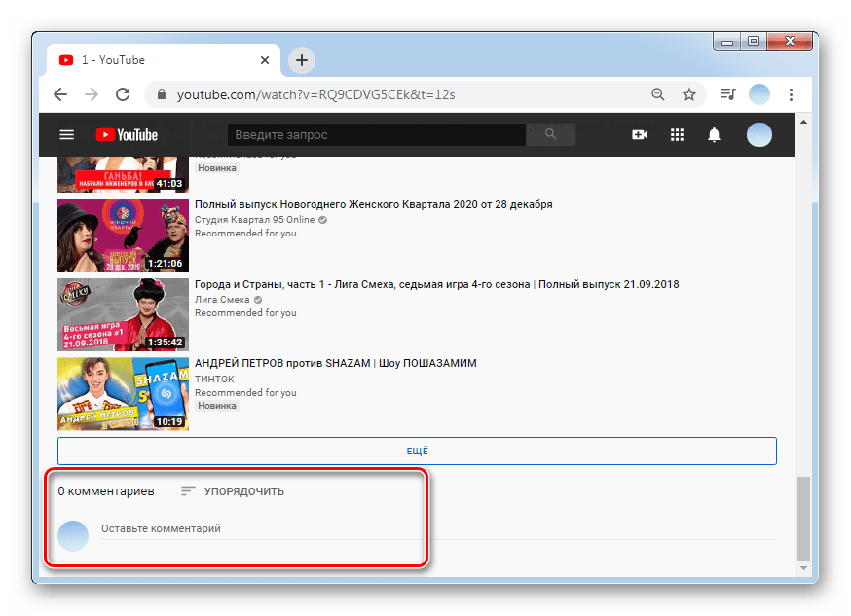Image resolution: width=851 pixels, height=616 pixels.
Task: Open the create video camera icon
Action: pos(640,135)
